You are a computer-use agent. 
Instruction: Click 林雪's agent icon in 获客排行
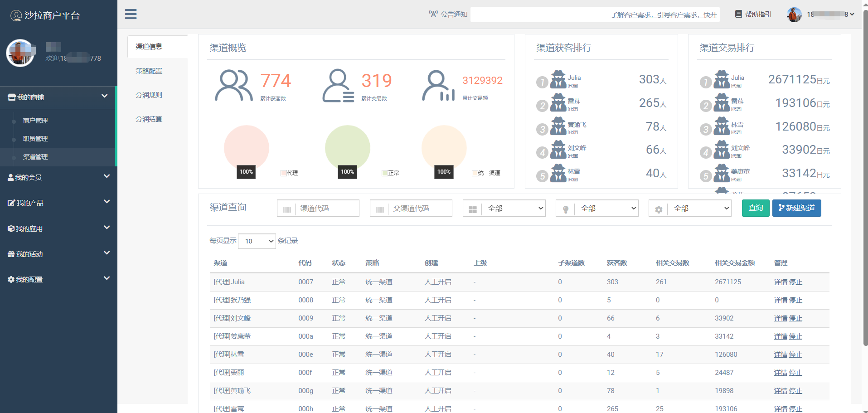[x=558, y=173]
